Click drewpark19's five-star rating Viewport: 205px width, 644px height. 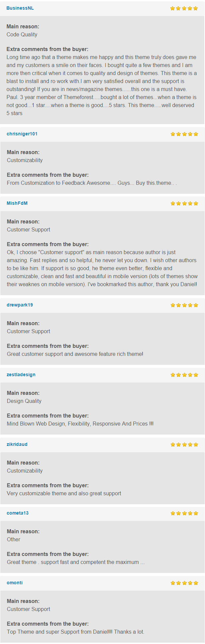click(x=184, y=305)
